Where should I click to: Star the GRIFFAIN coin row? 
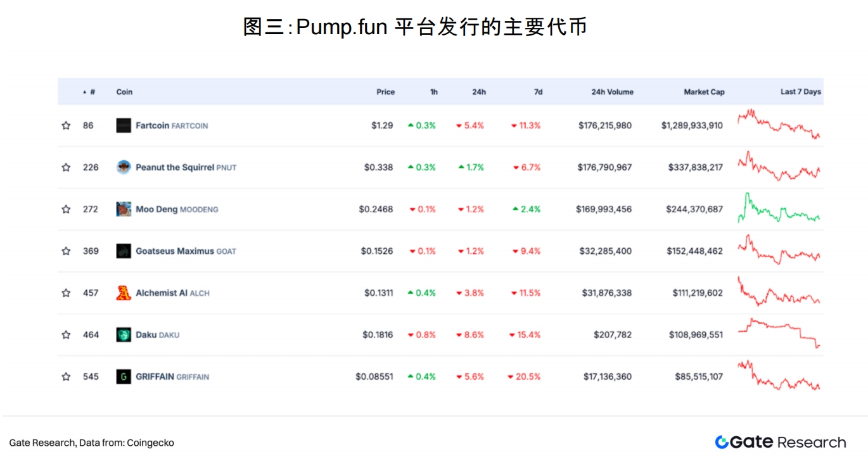pyautogui.click(x=66, y=376)
